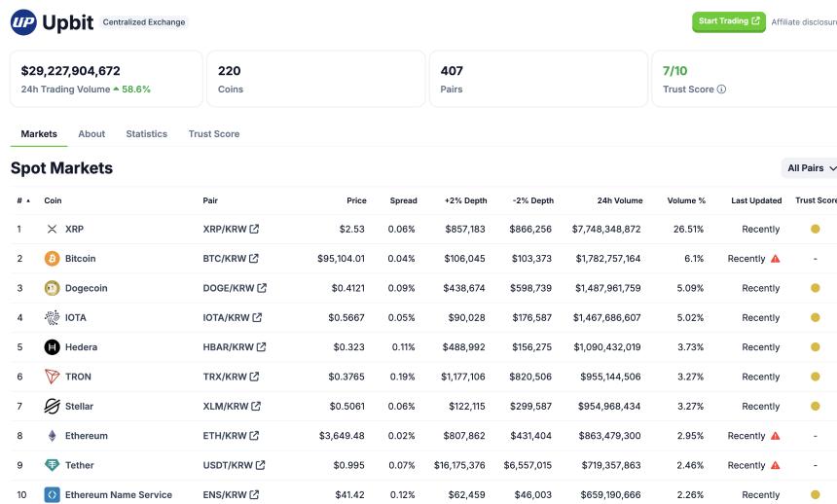Click the warning triangle in Ethereum row
Screen dimensions: 837x504
[x=775, y=436]
